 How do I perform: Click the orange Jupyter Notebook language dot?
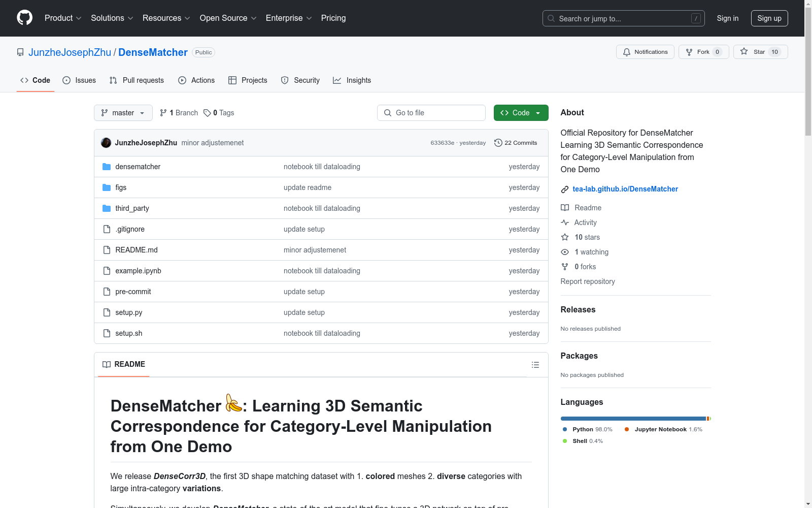click(x=627, y=429)
